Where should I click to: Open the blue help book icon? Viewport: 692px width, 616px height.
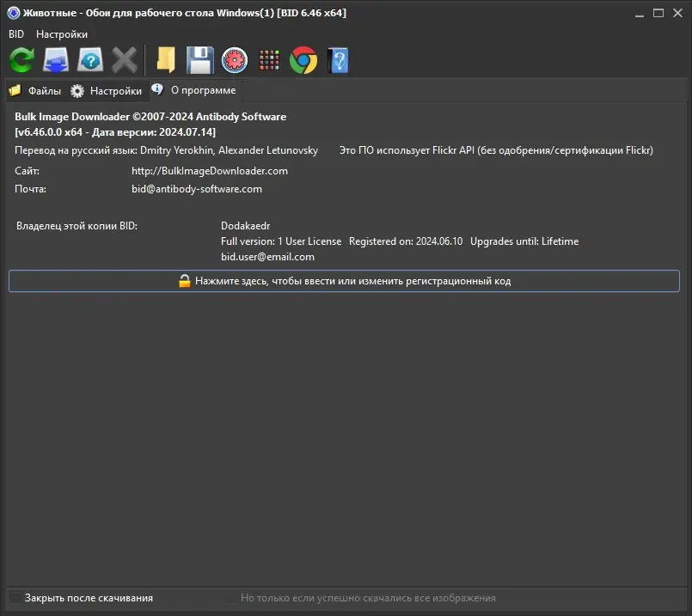(338, 59)
